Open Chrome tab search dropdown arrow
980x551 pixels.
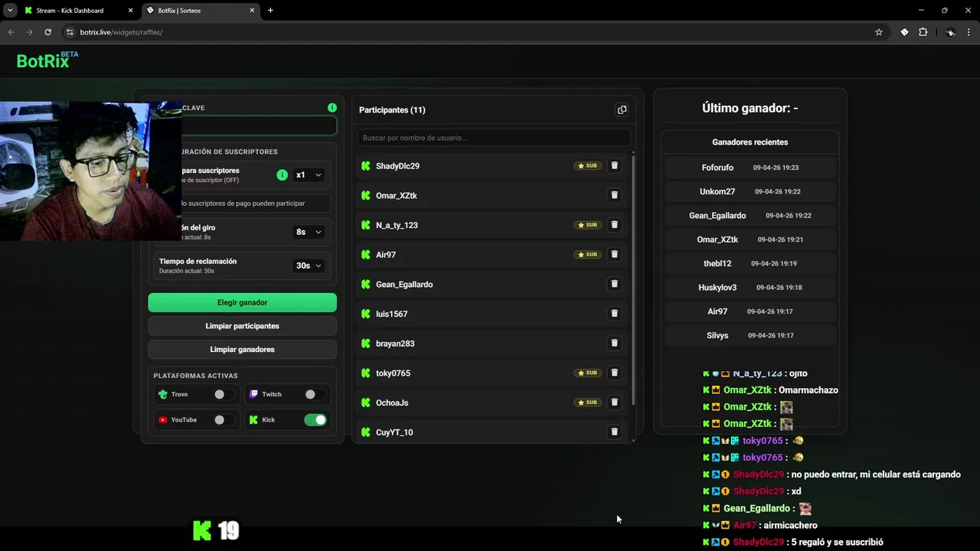click(x=10, y=11)
